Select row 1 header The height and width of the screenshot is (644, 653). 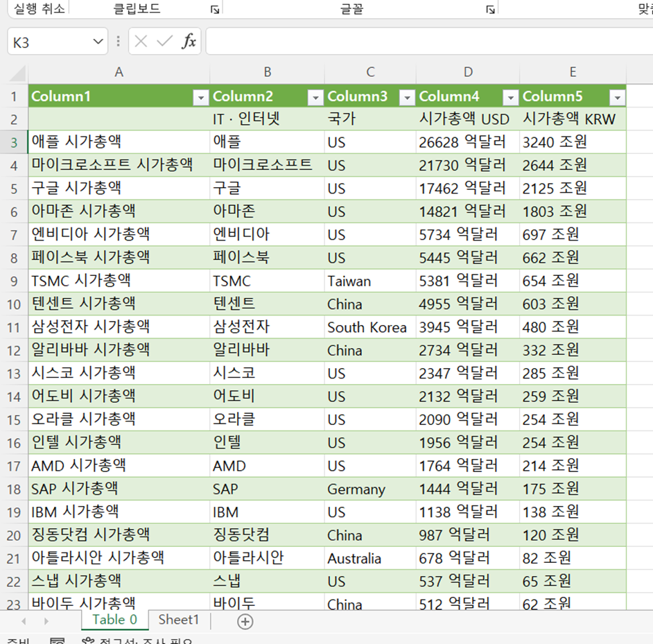[14, 96]
